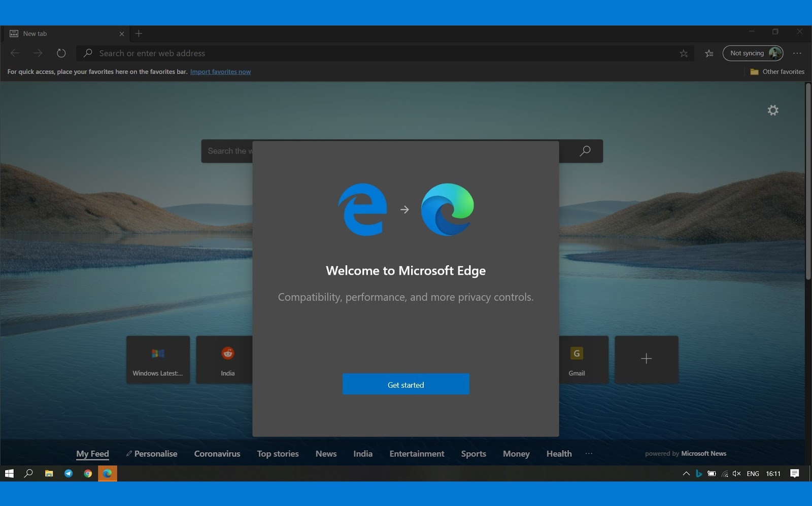Screen dimensions: 812x506
Task: Switch to the Sports feed tab
Action: click(473, 454)
